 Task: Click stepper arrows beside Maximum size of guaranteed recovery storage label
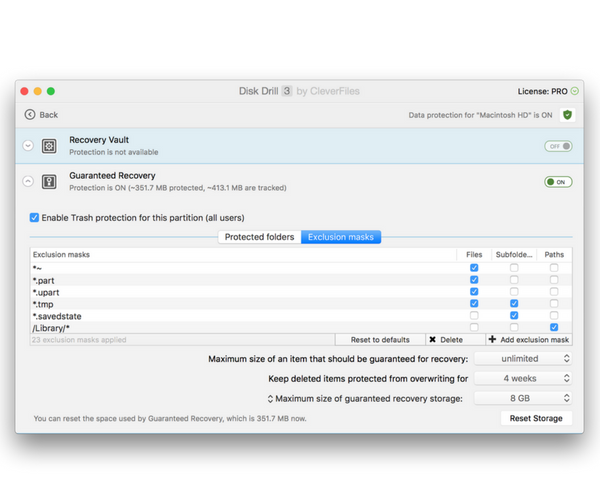270,399
